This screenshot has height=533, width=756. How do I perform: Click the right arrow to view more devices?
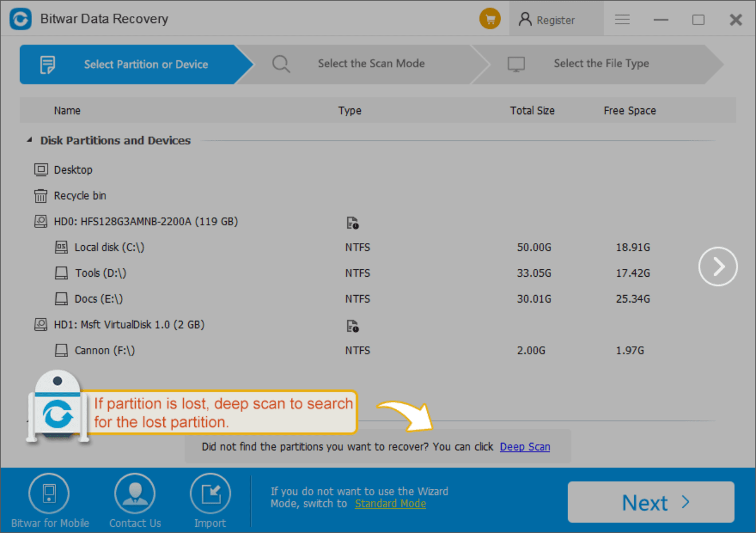(718, 266)
